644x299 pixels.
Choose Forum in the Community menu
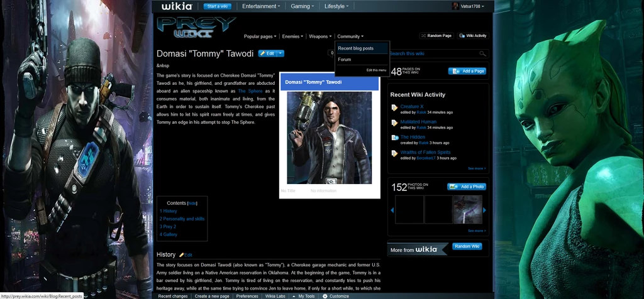[345, 60]
